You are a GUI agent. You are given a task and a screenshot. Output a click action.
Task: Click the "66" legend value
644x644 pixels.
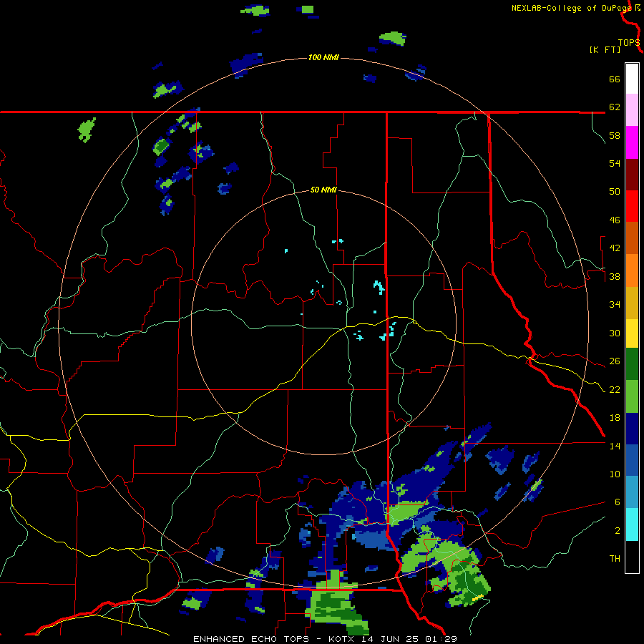(x=615, y=79)
